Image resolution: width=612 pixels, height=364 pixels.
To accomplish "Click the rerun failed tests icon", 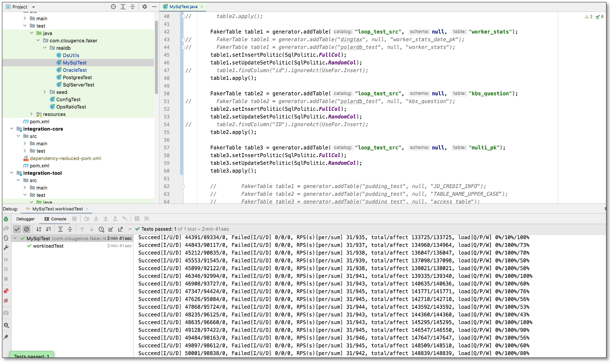I will pos(6,229).
